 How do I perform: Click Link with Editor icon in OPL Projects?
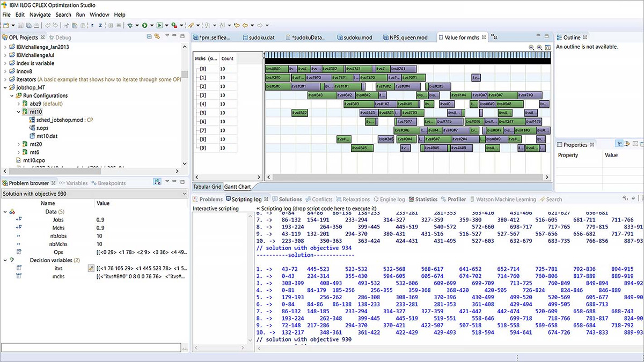[x=157, y=37]
